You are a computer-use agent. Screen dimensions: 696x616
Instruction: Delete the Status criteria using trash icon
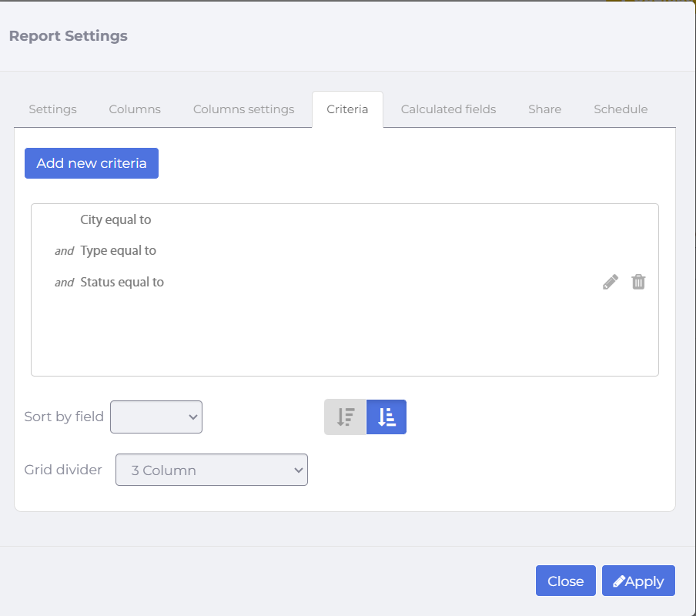[x=638, y=282]
